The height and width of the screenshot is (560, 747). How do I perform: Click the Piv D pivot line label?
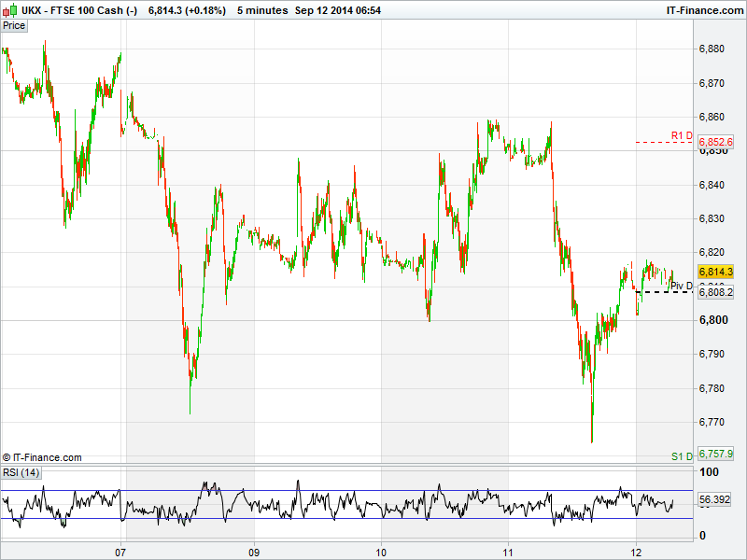681,287
